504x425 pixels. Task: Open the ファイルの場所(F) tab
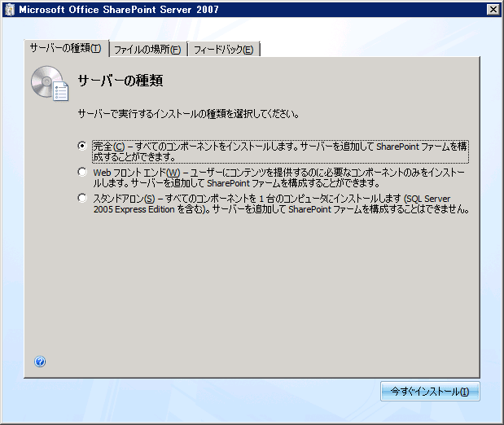[x=148, y=50]
